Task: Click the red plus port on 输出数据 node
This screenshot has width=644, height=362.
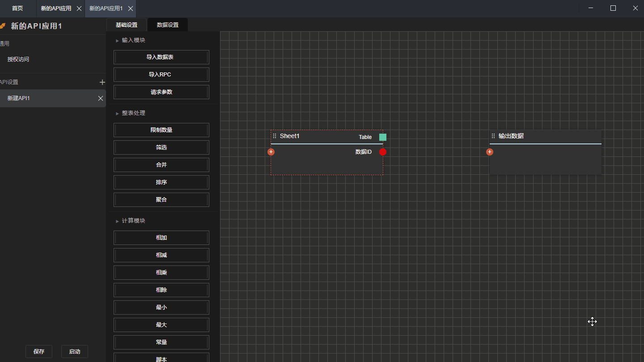Action: (x=490, y=152)
